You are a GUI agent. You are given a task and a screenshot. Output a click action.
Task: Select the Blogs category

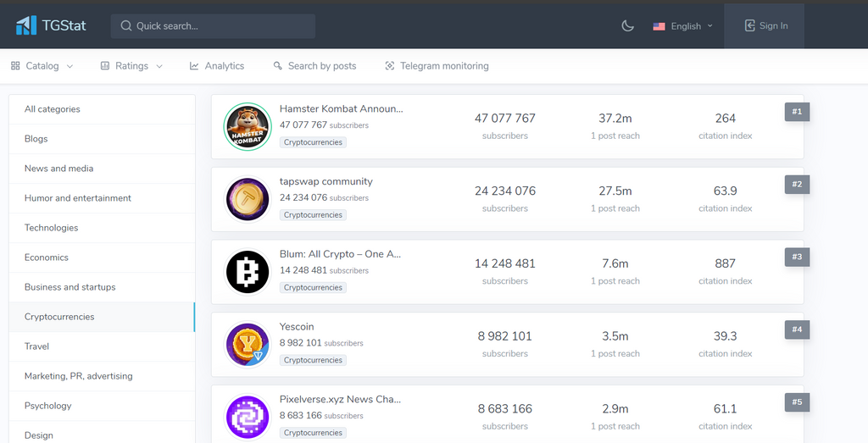[x=102, y=139]
